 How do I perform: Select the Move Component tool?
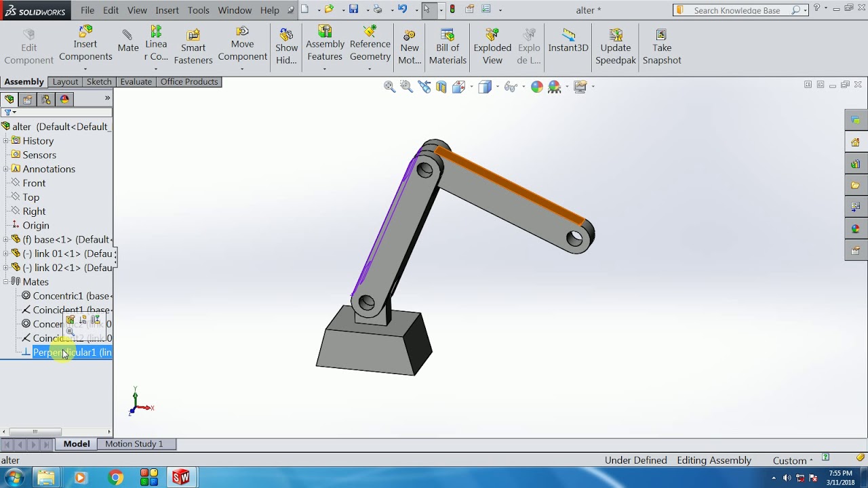[x=243, y=45]
